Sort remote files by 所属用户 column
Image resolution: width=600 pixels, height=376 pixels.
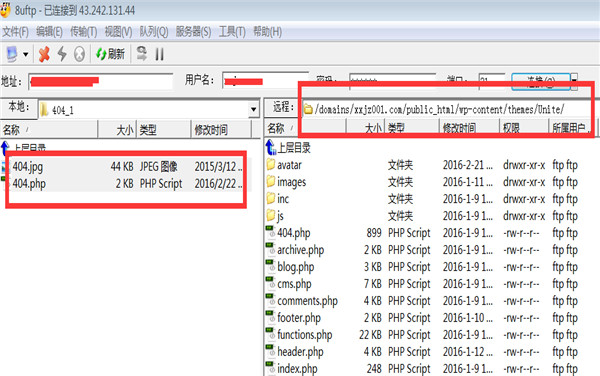point(572,128)
